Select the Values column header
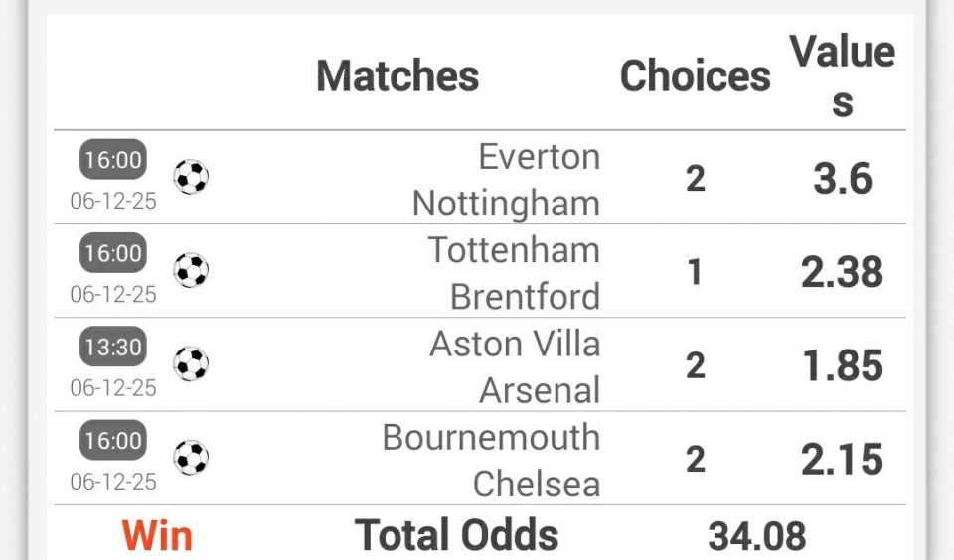This screenshot has height=560, width=954. click(843, 76)
